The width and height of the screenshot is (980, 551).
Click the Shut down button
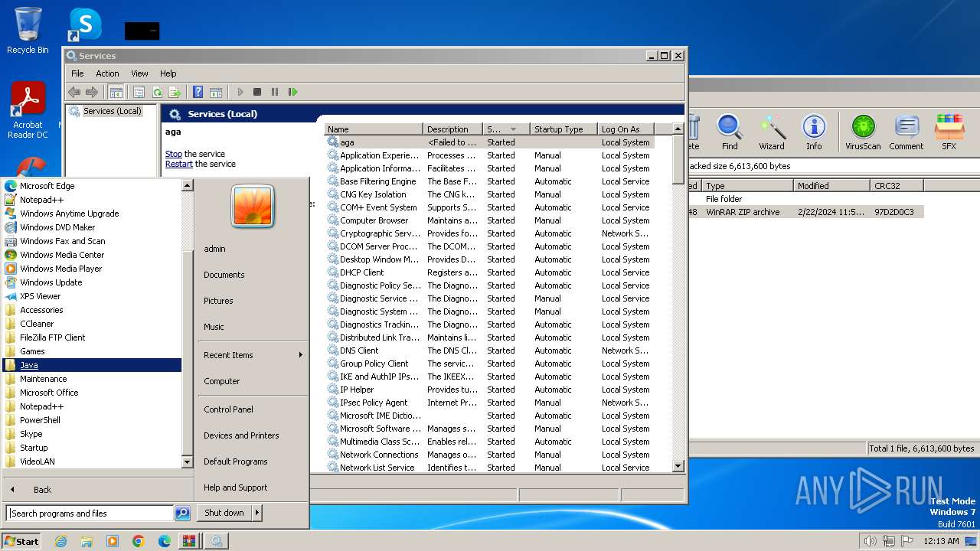224,513
